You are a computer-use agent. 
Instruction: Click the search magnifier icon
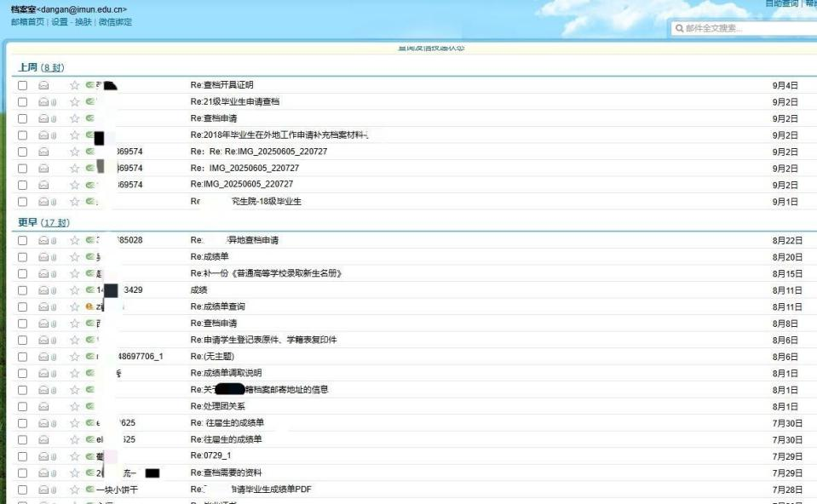[x=680, y=29]
